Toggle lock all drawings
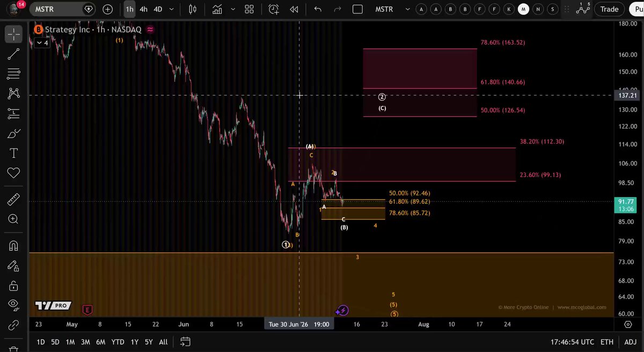This screenshot has width=644, height=352. tap(13, 285)
